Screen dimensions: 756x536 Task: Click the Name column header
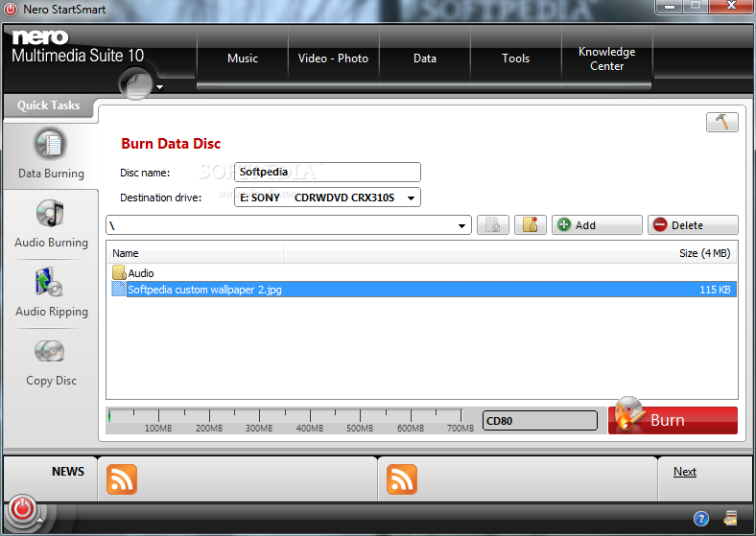tap(196, 253)
